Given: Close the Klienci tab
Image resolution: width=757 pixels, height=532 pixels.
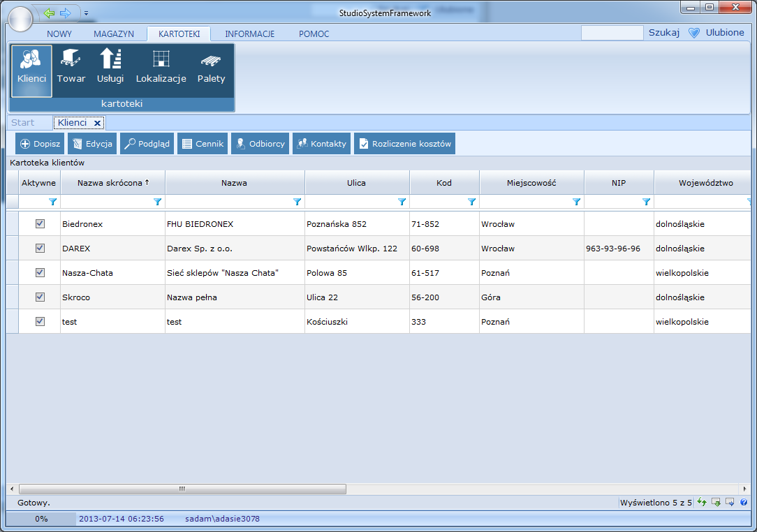Looking at the screenshot, I should point(97,123).
